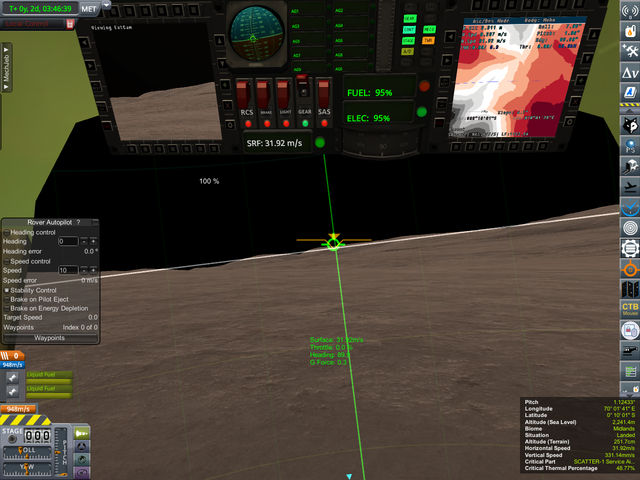Decrease Heading with the minus button
This screenshot has width=640, height=480.
tap(84, 241)
